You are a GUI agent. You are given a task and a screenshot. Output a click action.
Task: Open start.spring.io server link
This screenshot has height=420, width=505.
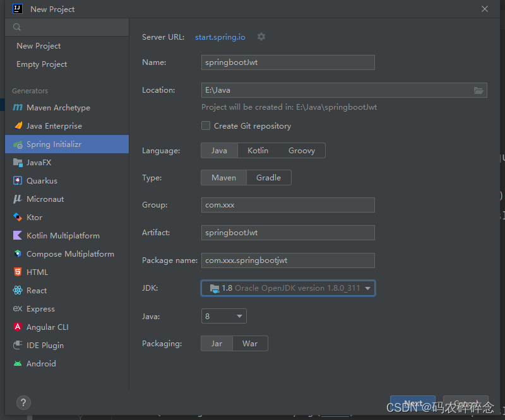[x=220, y=37]
